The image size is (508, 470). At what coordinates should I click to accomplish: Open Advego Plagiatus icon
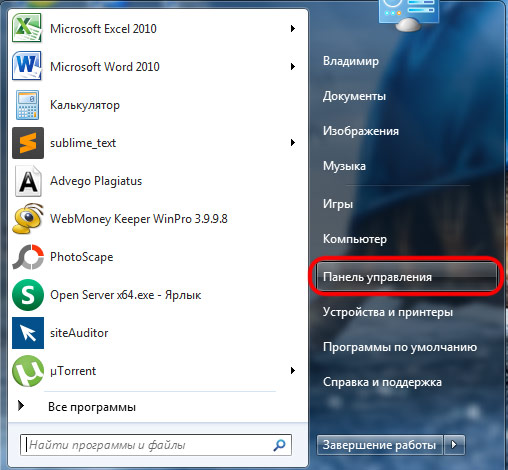point(28,181)
